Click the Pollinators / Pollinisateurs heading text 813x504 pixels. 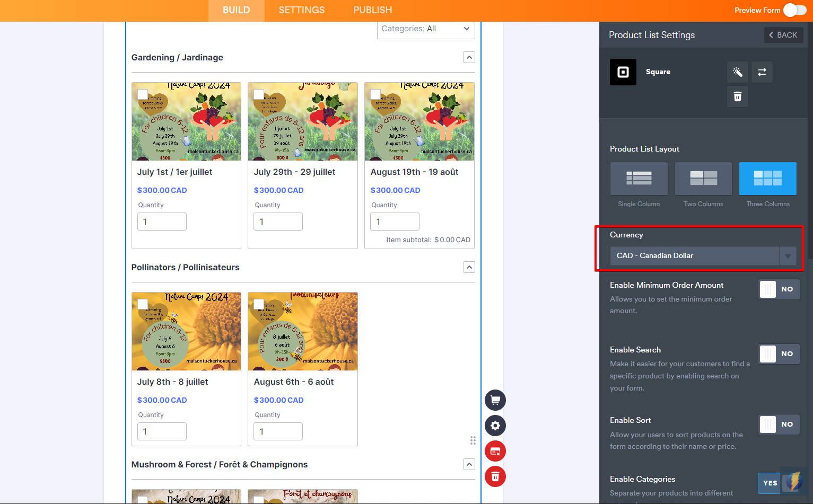186,267
